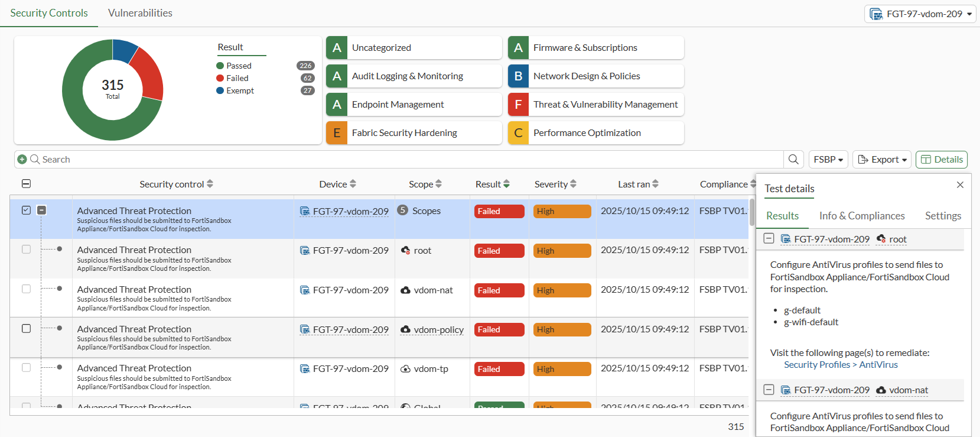Image resolution: width=980 pixels, height=437 pixels.
Task: Click the red Failed legend color dot
Action: [220, 78]
